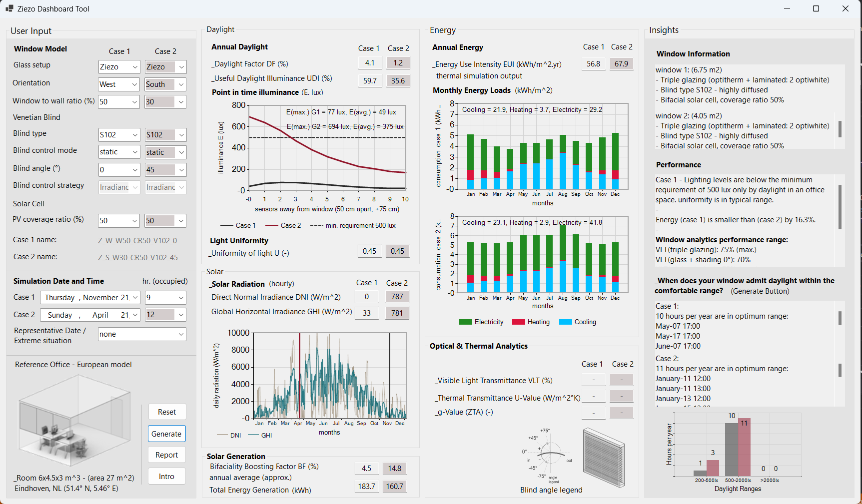This screenshot has height=504, width=862.
Task: Click the Heating red legend marker
Action: pos(518,322)
